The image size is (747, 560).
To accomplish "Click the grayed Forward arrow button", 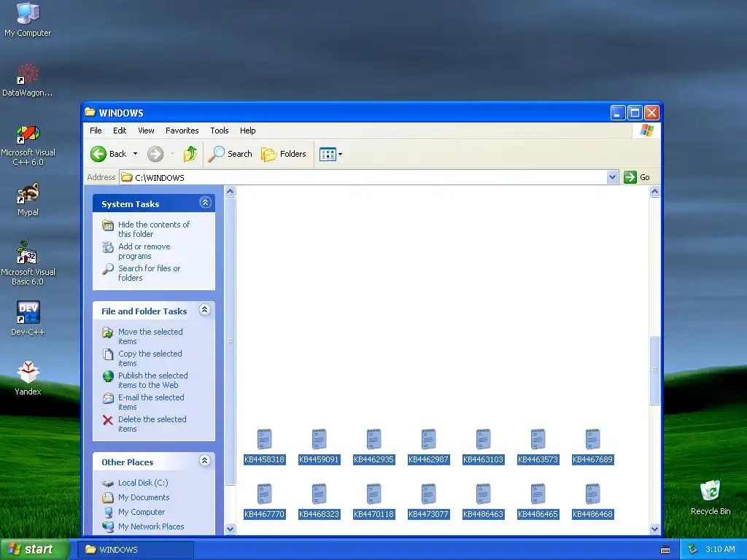I will point(155,154).
